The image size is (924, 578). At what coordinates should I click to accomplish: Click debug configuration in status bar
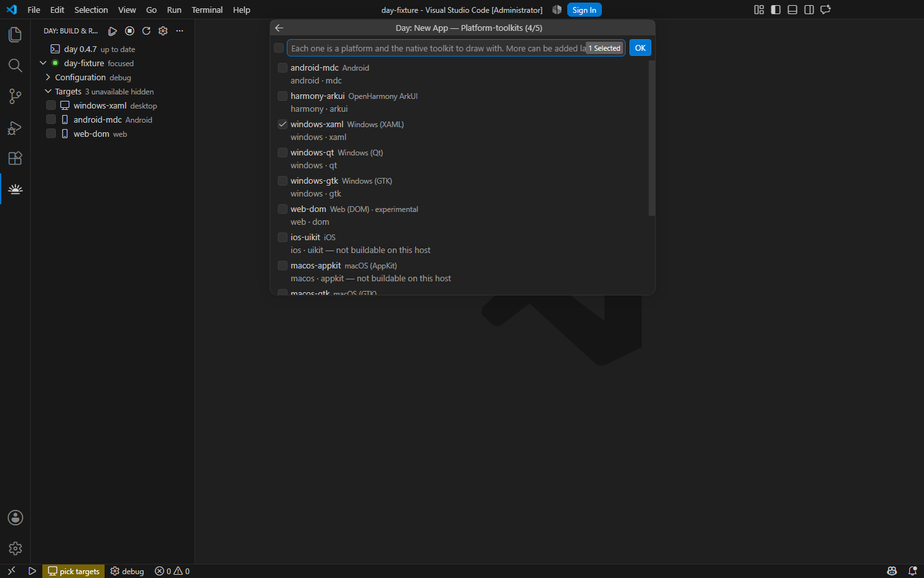127,571
